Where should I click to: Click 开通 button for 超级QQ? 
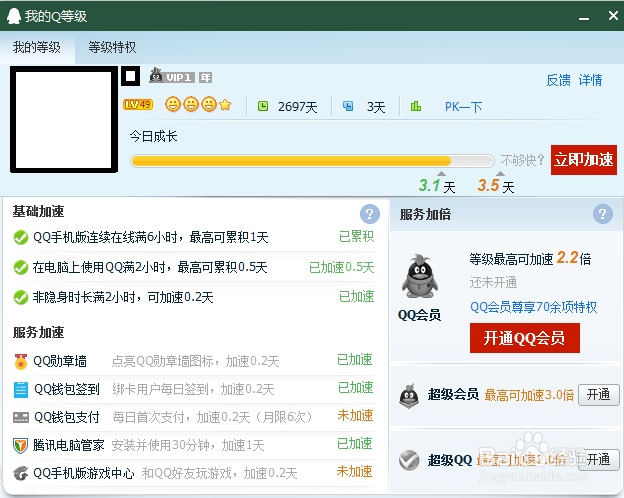click(599, 460)
